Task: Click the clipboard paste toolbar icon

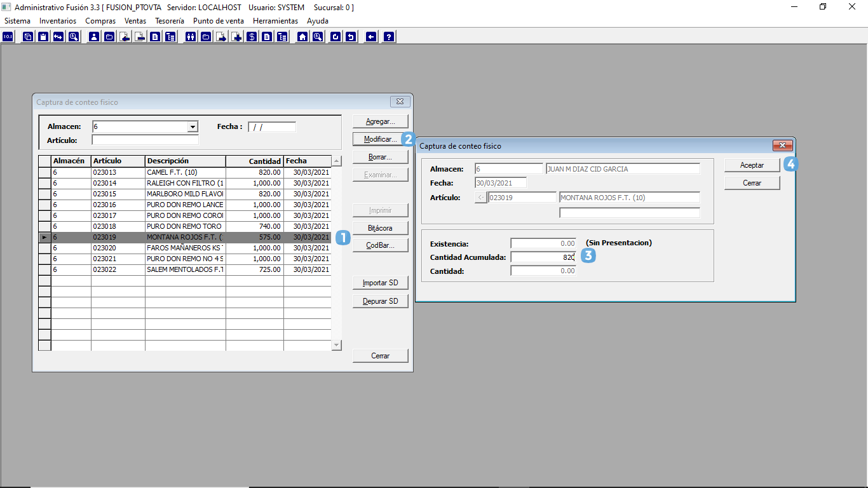Action: (x=43, y=37)
